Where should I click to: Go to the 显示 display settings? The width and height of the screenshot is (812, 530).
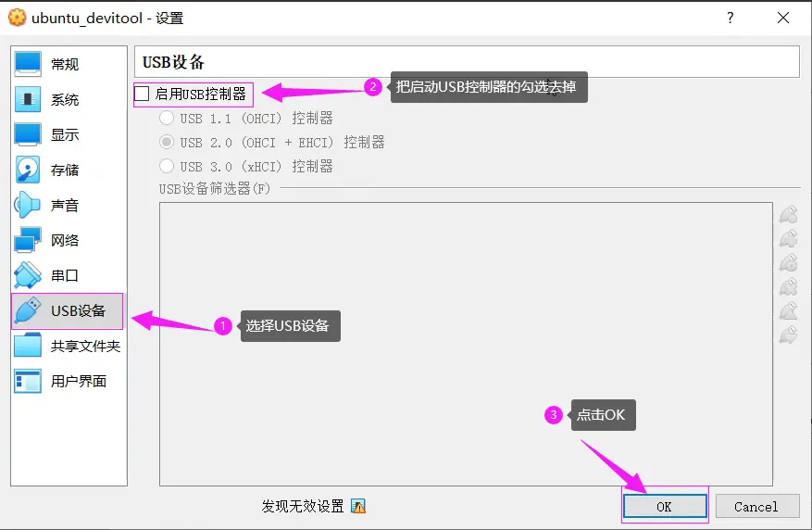[x=65, y=134]
